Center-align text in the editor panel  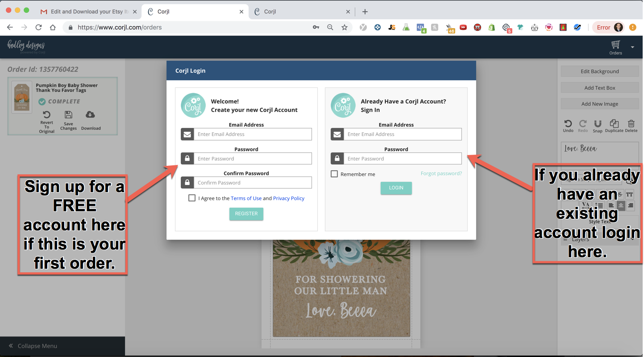point(621,205)
